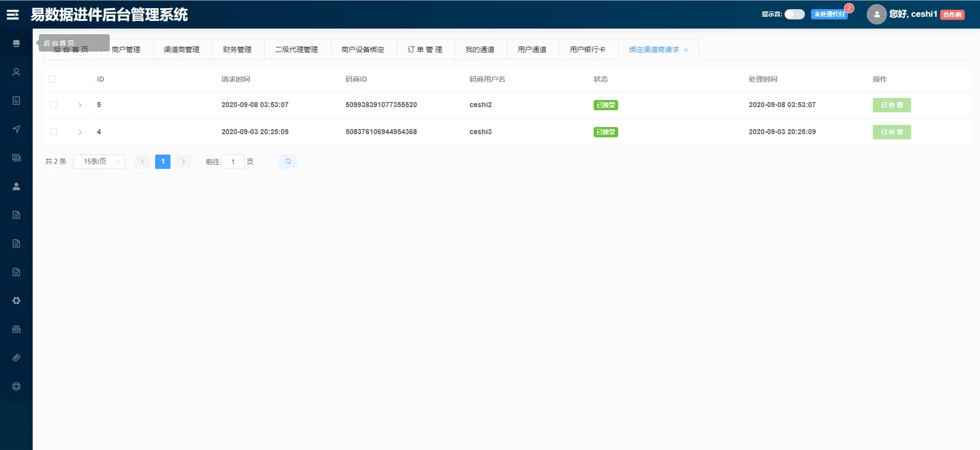Open the inbox tray icon in the sidebar
980x450 pixels.
[x=16, y=329]
